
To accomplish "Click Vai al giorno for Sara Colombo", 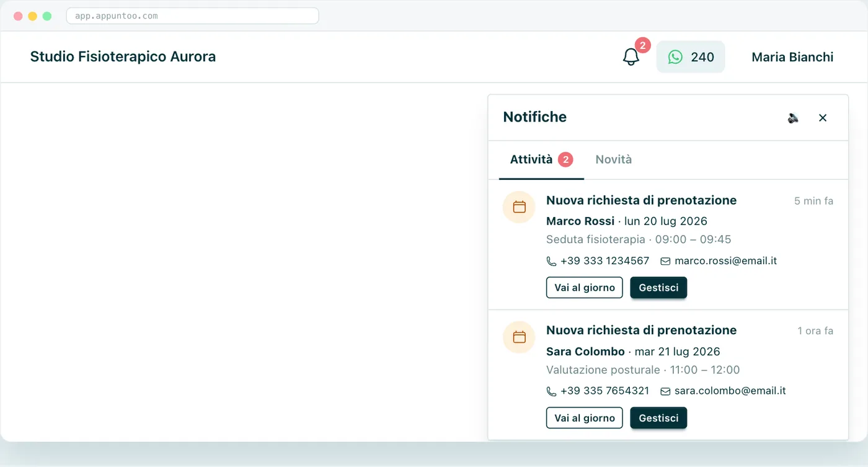I will point(585,418).
